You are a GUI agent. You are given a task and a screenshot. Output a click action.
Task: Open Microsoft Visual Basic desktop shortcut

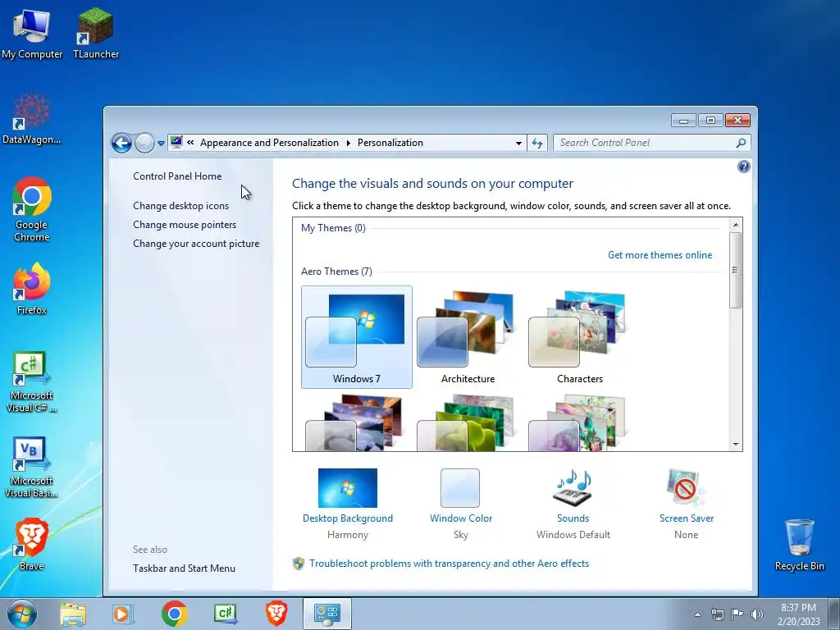pos(32,467)
